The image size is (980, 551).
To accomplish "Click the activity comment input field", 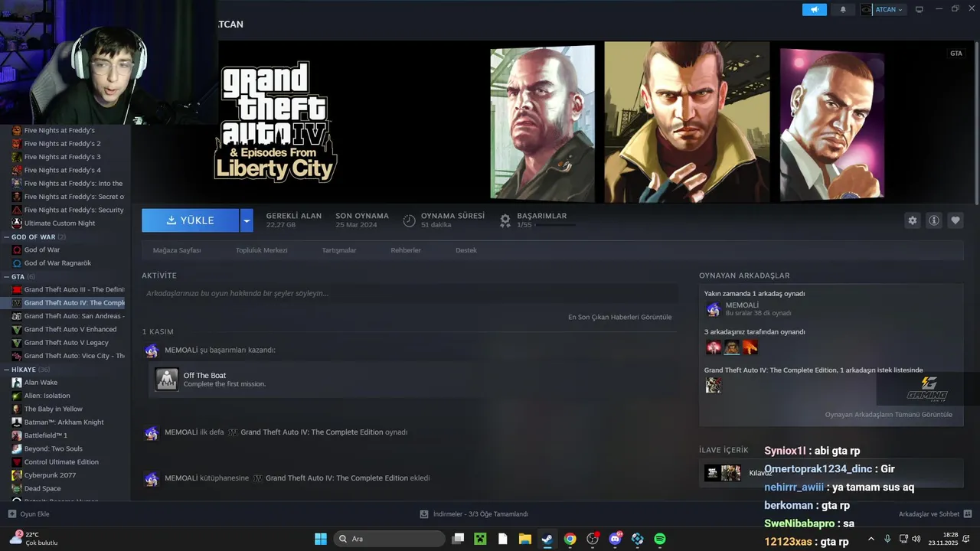I will pyautogui.click(x=410, y=293).
